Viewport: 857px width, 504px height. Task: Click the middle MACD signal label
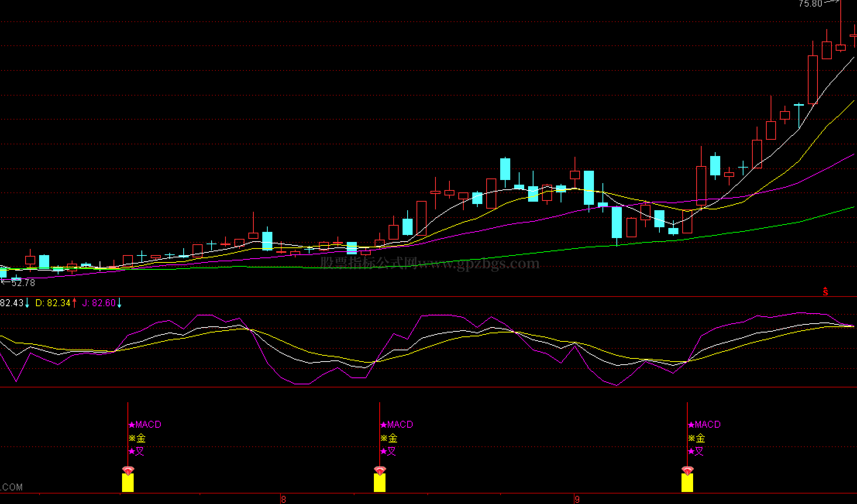point(400,425)
